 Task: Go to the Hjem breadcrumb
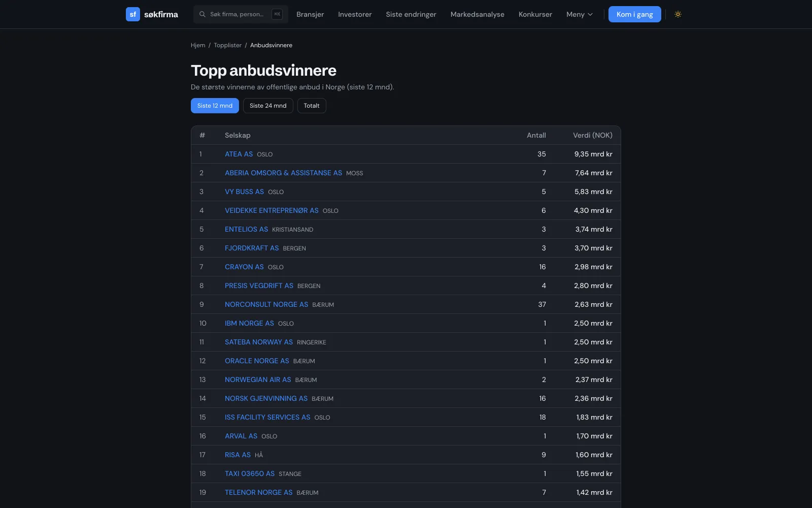click(198, 45)
